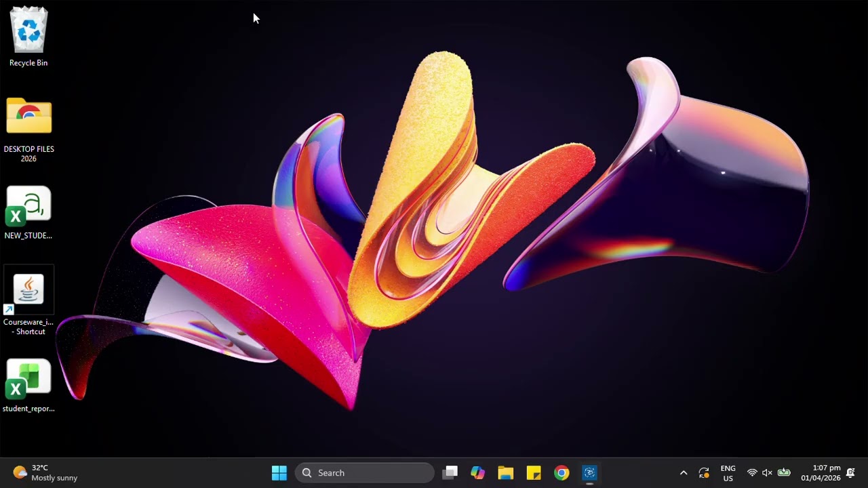Click the sync status tray icon

coord(704,473)
